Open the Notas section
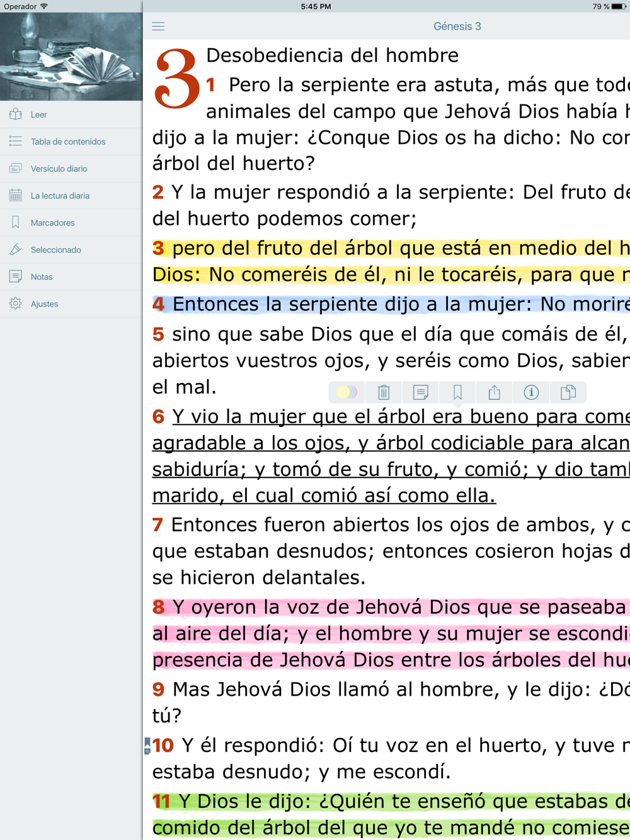The width and height of the screenshot is (630, 840). point(71,277)
